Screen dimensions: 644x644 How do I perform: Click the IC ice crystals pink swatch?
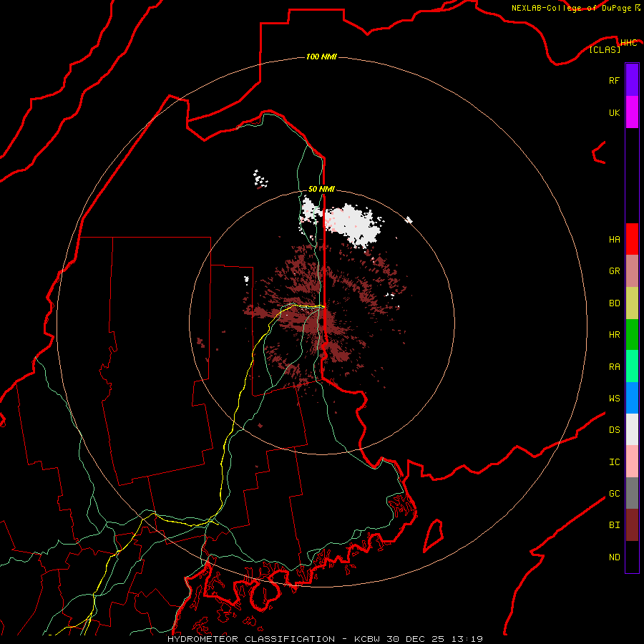point(632,462)
